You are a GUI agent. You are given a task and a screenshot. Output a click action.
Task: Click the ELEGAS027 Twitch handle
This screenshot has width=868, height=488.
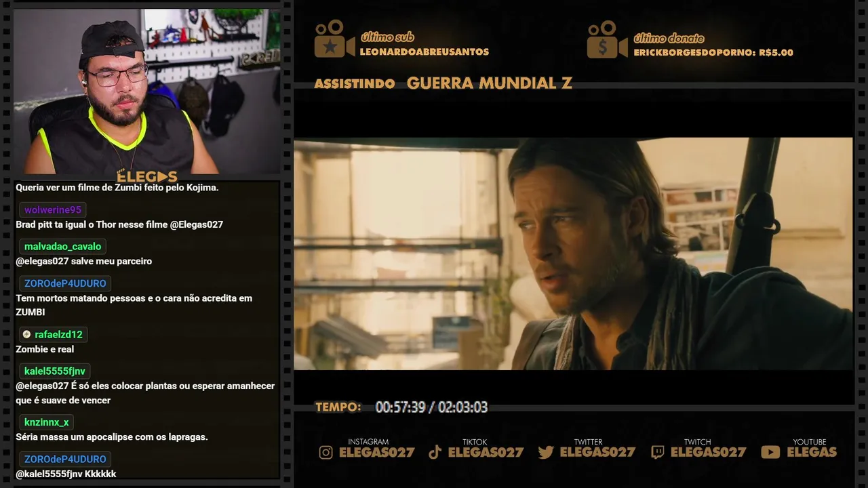(x=708, y=452)
